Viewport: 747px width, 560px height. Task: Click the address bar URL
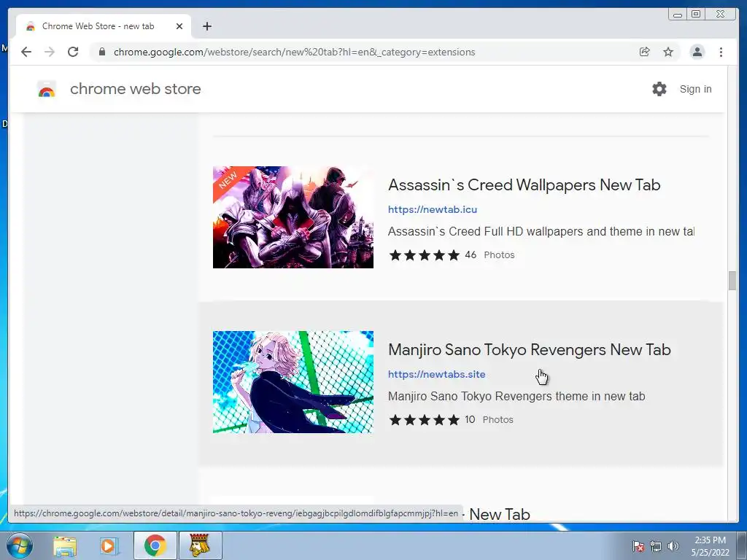click(x=295, y=52)
